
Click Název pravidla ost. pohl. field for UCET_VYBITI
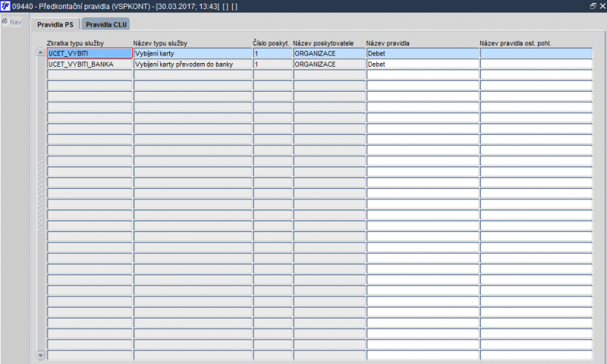tap(536, 53)
